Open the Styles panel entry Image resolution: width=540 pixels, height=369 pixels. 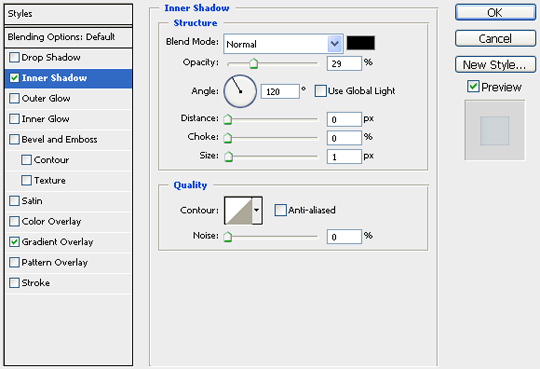[68, 14]
